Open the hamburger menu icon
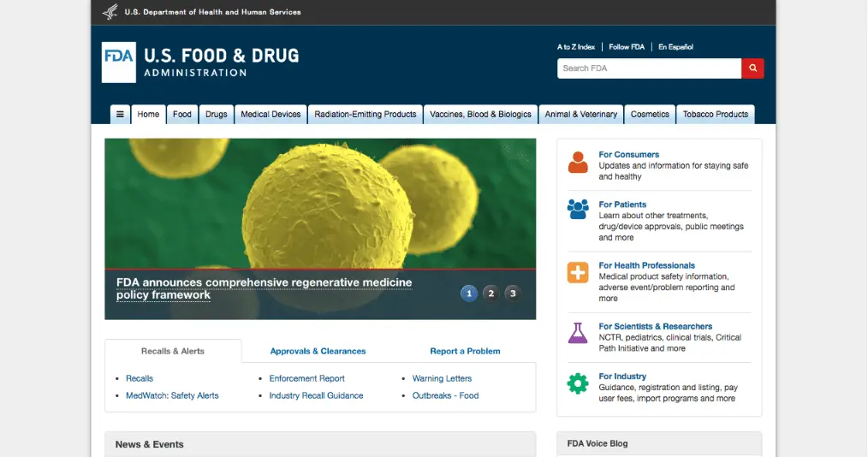868x457 pixels. click(120, 114)
